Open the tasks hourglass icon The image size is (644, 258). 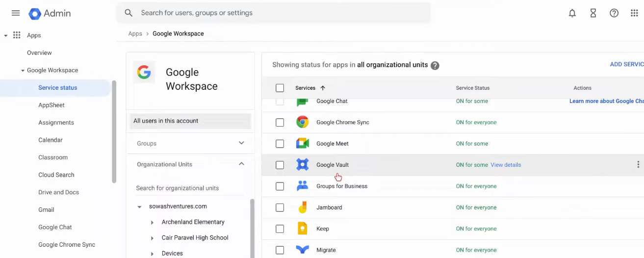(593, 13)
